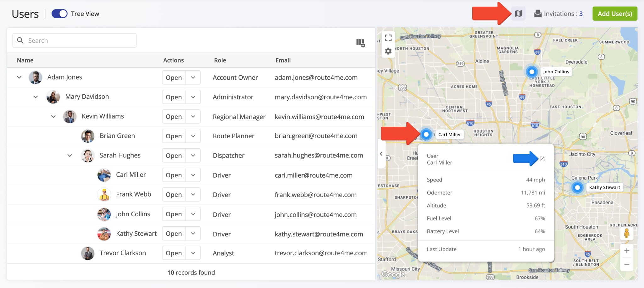Open table column settings icon
644x288 pixels.
(x=360, y=43)
